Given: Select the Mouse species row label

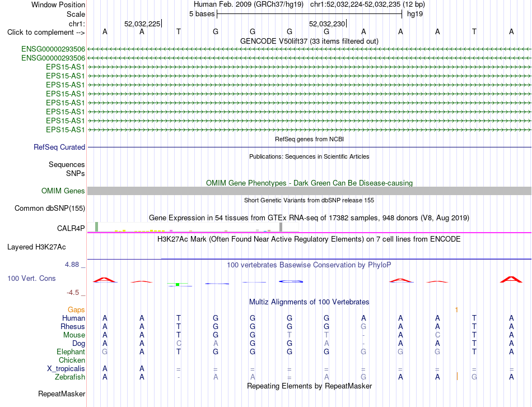Looking at the screenshot, I should tap(74, 335).
